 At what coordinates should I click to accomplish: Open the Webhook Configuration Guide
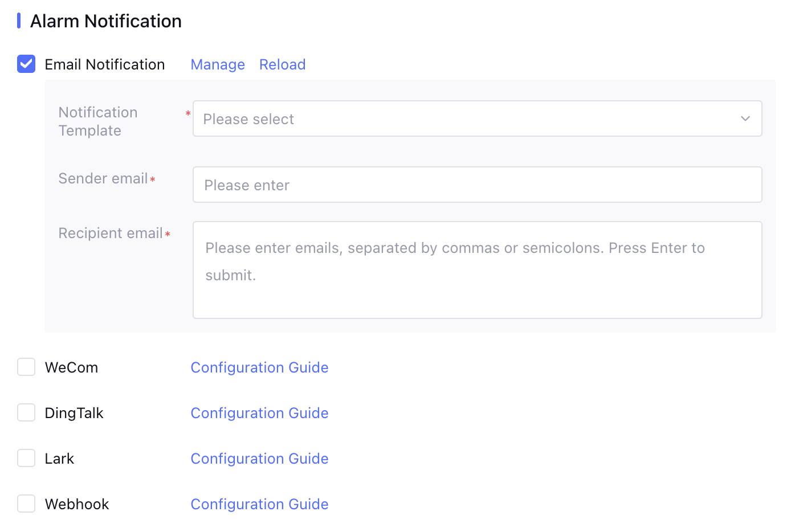259,504
